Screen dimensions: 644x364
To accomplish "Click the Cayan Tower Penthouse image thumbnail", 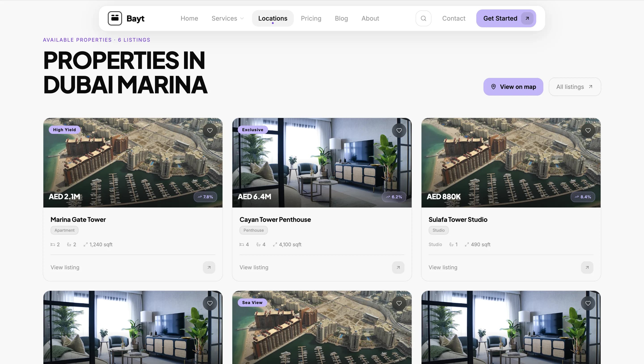I will coord(322,163).
